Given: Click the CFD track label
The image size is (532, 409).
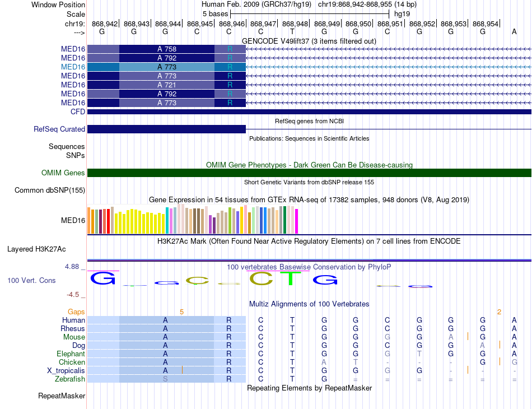Looking at the screenshot, I should [x=78, y=111].
